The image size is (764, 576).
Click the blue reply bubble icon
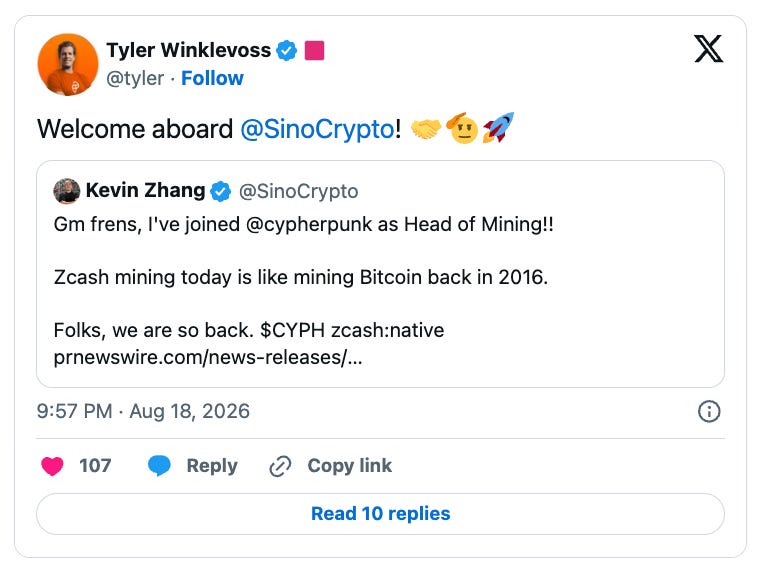159,466
